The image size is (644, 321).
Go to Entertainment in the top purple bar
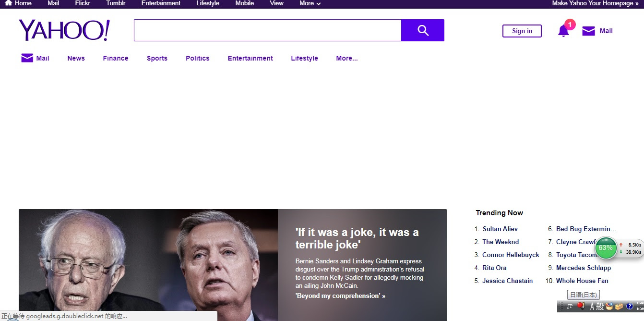[161, 3]
